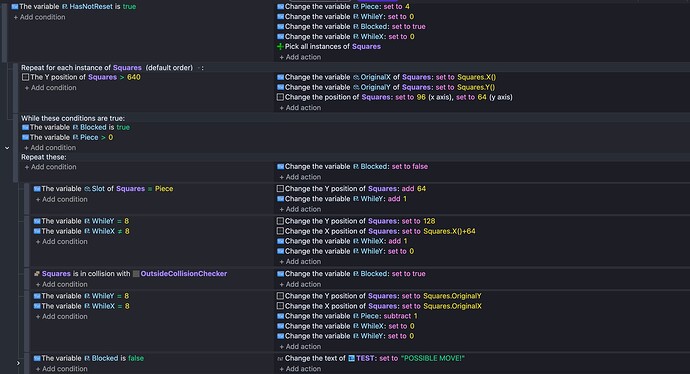690x374 pixels.
Task: Collapse the While event using its chevron
Action: [7, 148]
